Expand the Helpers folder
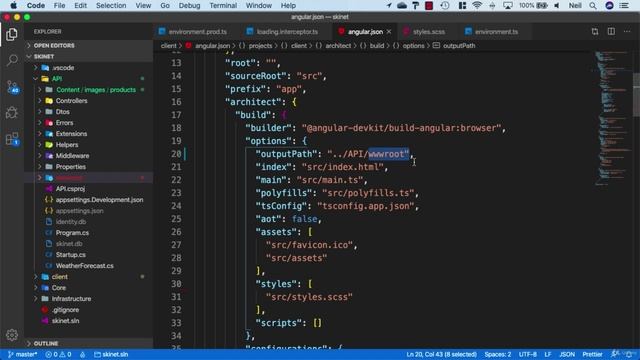 89,144
